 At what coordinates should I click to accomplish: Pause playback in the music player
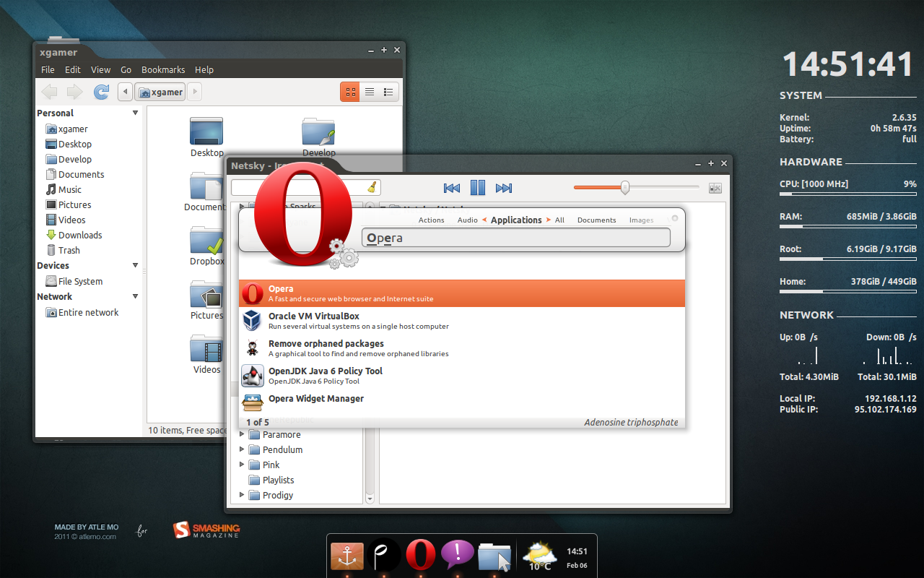pyautogui.click(x=478, y=188)
